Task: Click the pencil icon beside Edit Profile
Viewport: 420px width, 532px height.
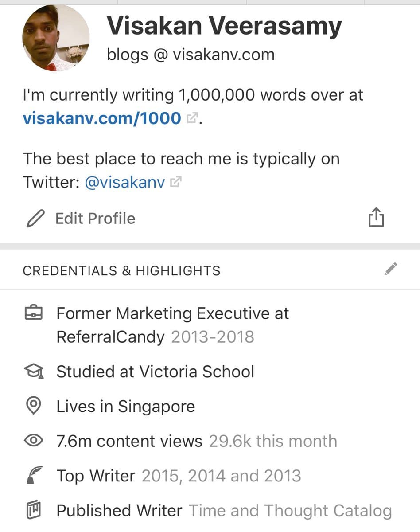Action: pos(35,219)
